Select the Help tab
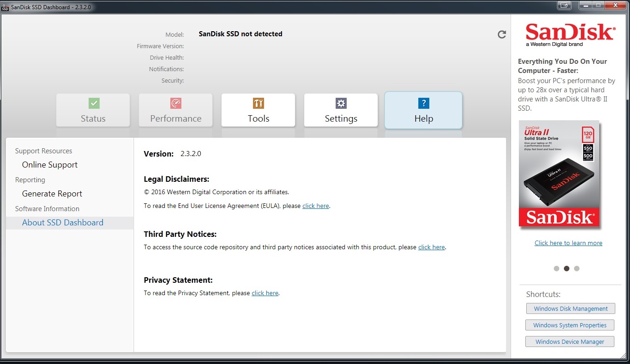 coord(423,110)
